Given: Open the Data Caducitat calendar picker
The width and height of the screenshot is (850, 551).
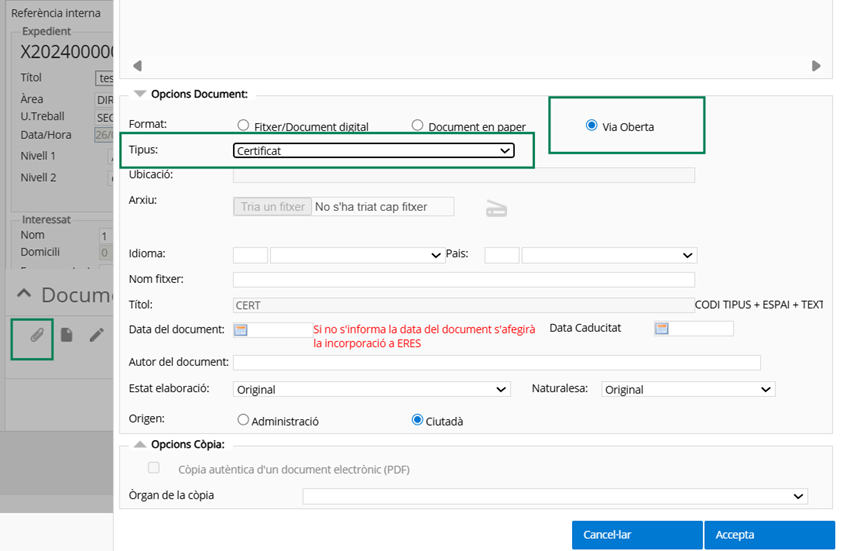Looking at the screenshot, I should 661,329.
